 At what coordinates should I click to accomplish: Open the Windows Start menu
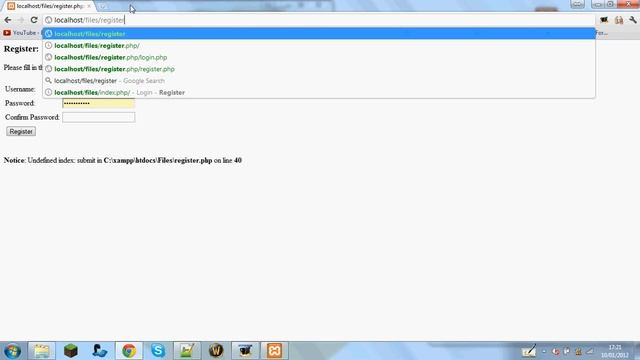point(12,351)
